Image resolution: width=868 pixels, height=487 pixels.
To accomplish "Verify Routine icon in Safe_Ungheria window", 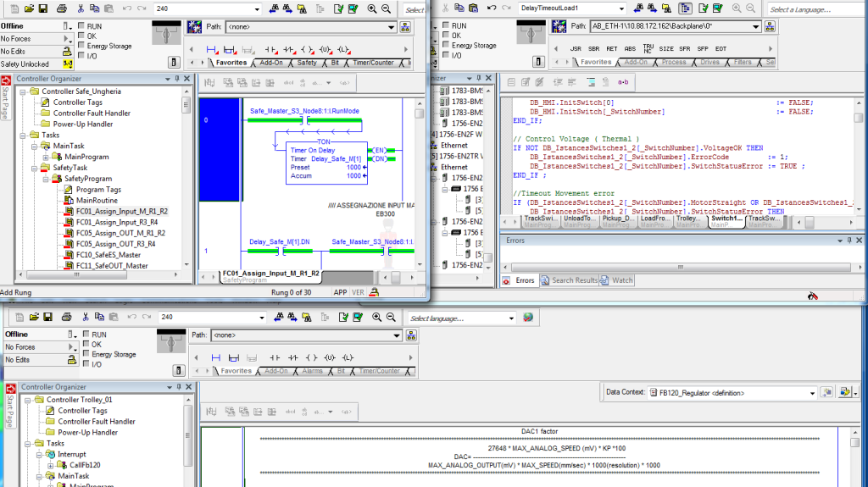I will (338, 8).
